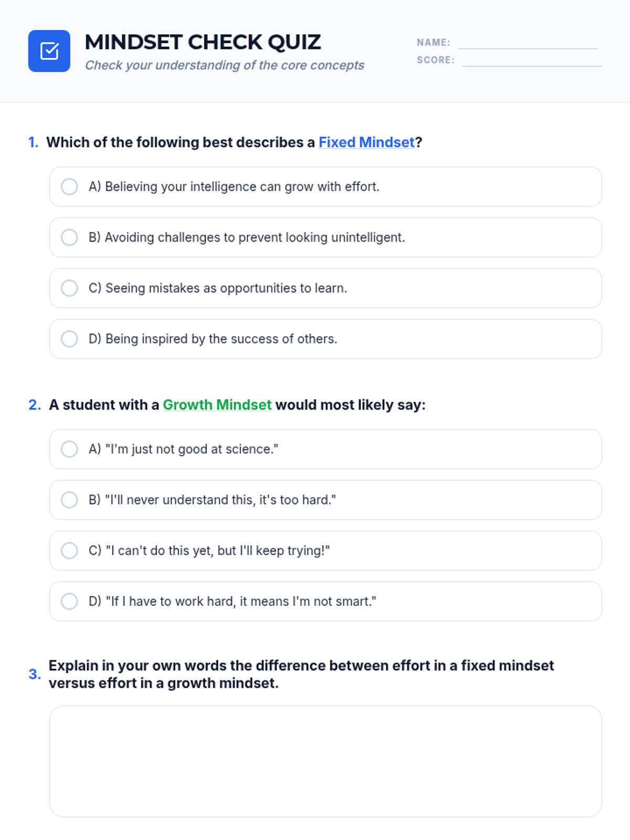Click the question 3 number label
This screenshot has width=630, height=840.
pos(35,674)
